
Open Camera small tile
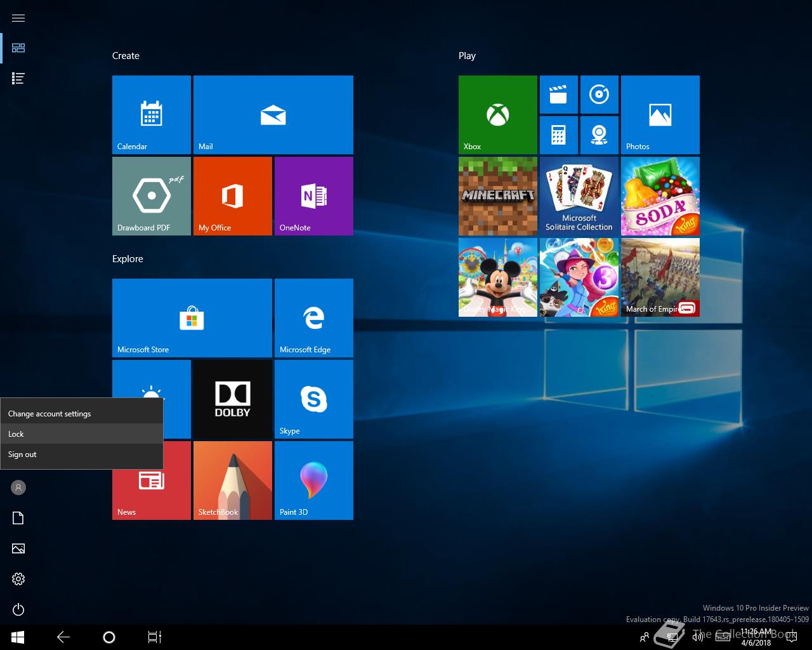[599, 135]
